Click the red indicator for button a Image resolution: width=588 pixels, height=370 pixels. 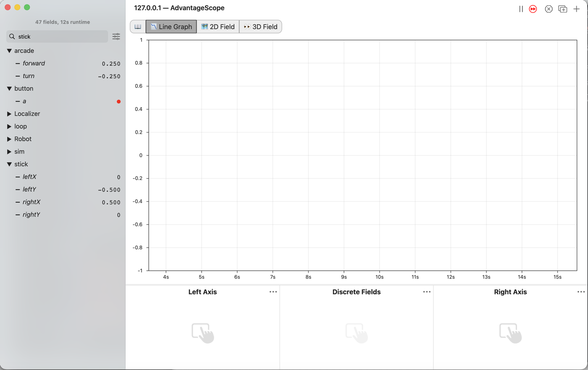point(119,101)
